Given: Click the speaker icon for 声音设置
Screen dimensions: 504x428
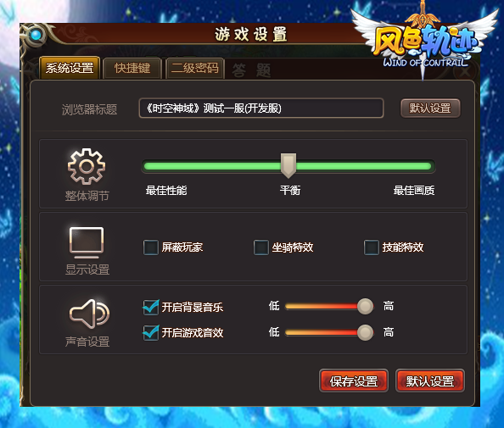Looking at the screenshot, I should (89, 314).
